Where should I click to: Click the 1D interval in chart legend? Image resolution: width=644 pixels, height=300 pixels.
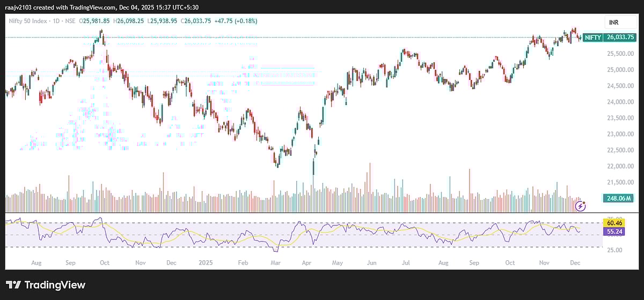coord(55,21)
